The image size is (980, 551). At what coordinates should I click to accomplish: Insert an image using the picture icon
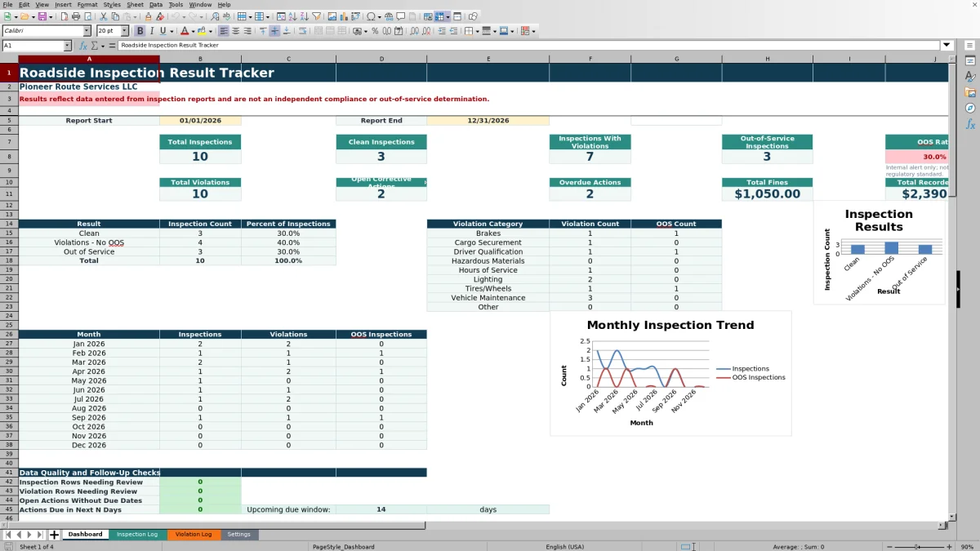(x=332, y=16)
